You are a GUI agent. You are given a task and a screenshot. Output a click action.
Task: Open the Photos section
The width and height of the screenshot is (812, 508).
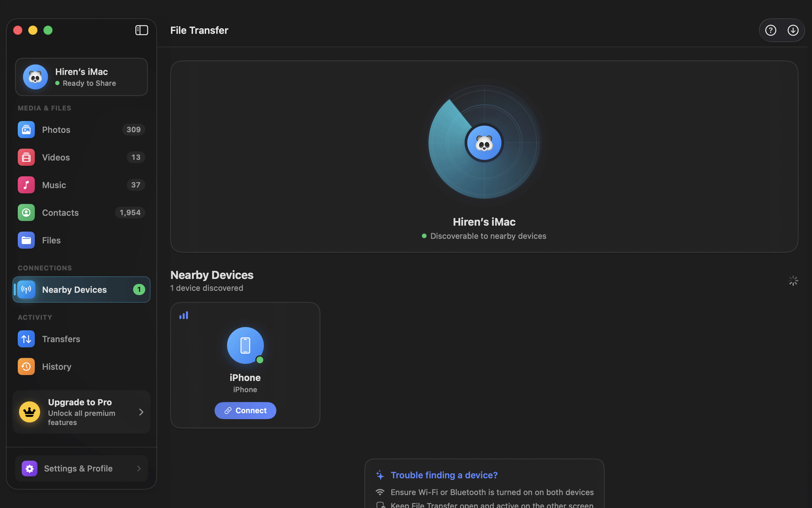coord(81,130)
